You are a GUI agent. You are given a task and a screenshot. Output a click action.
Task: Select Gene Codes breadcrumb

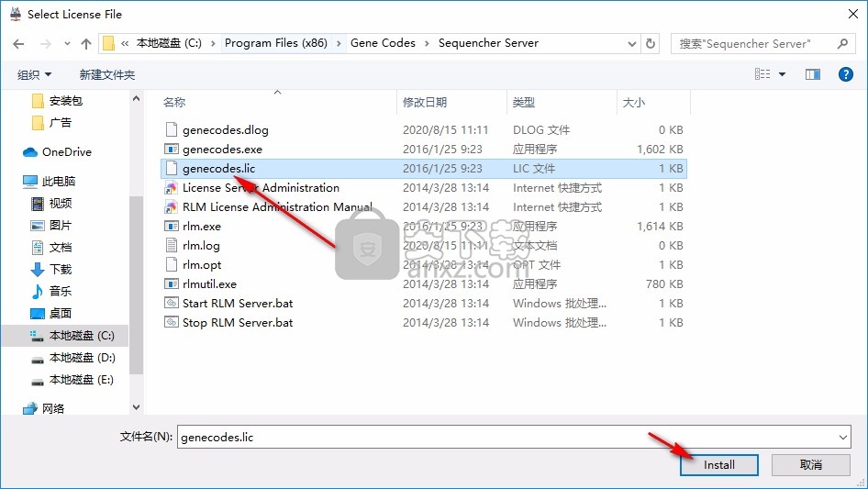pos(383,43)
